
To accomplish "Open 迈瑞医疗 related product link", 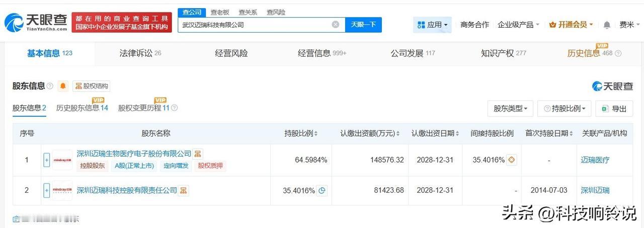I will pos(595,160).
